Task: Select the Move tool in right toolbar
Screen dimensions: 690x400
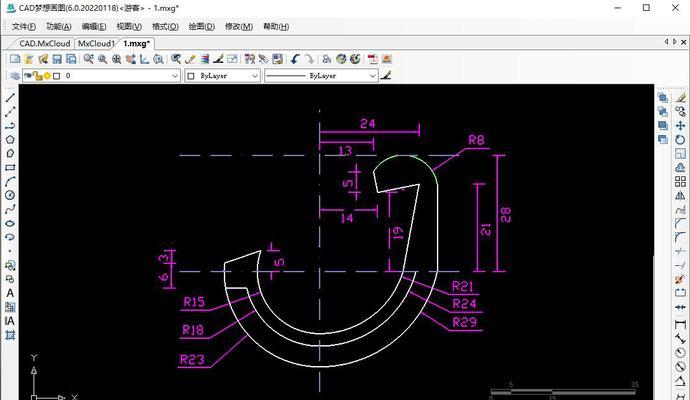Action: (680, 126)
